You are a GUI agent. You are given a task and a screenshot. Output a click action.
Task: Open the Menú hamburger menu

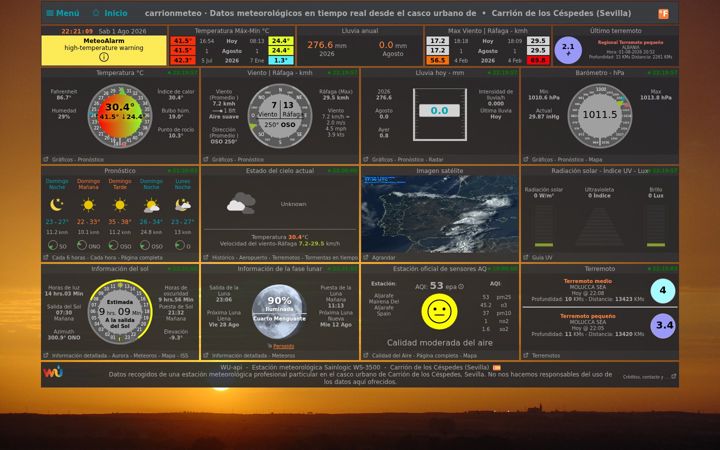pos(63,13)
